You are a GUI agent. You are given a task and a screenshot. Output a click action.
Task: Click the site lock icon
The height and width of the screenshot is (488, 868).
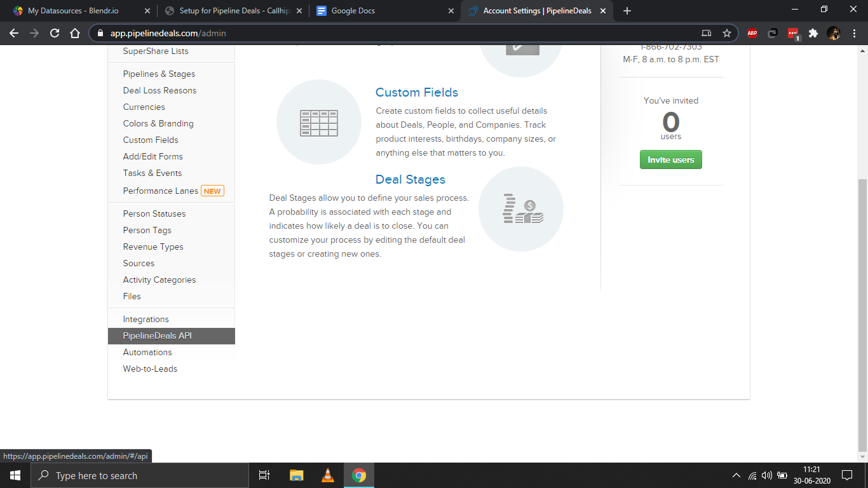[100, 33]
